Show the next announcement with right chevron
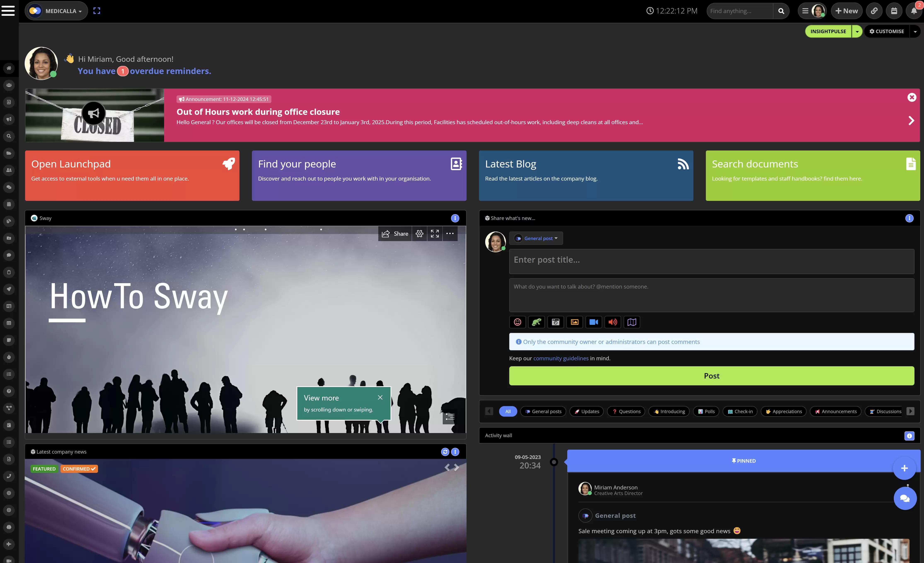924x563 pixels. coord(911,120)
